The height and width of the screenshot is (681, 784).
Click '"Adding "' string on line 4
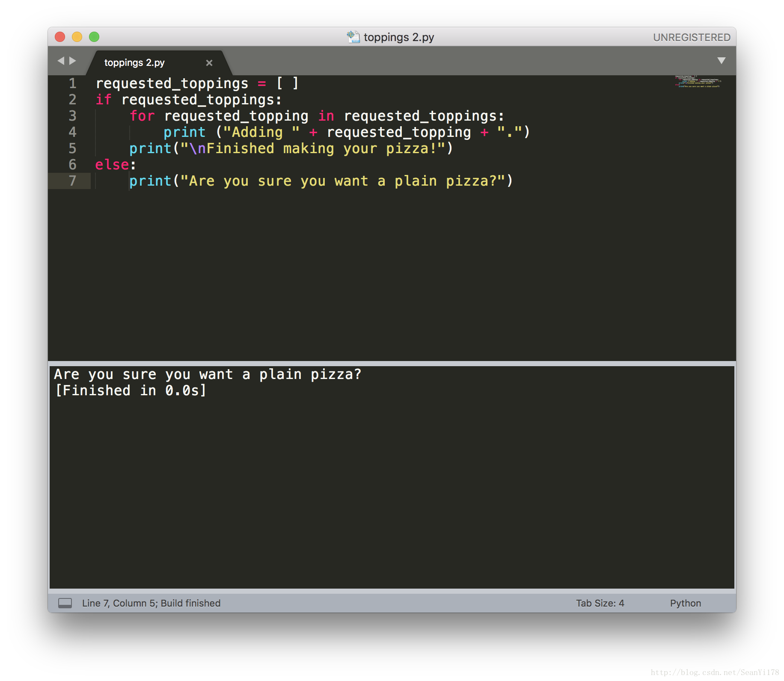261,132
